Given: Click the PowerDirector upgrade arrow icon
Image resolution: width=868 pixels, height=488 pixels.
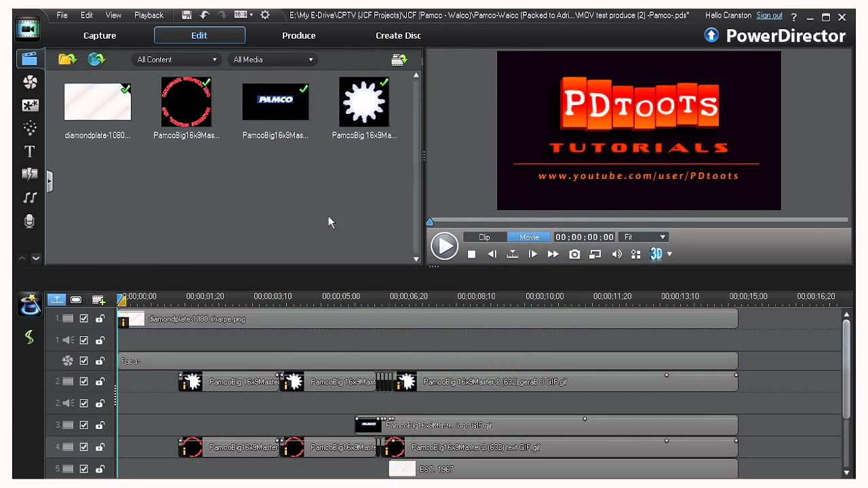Looking at the screenshot, I should pyautogui.click(x=711, y=35).
